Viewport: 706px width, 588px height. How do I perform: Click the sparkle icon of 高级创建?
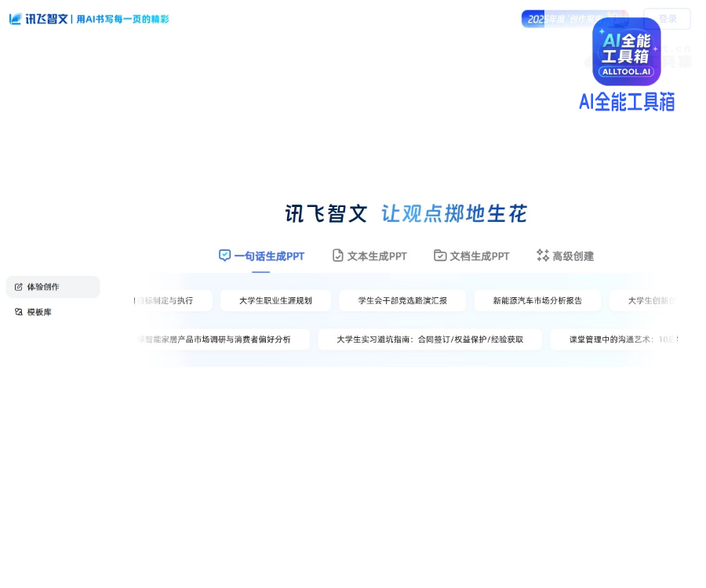543,255
